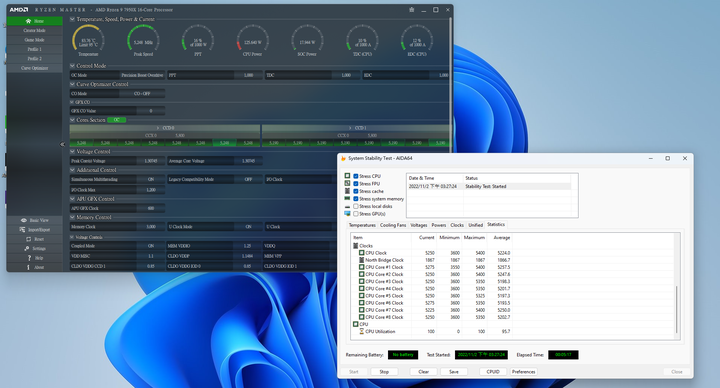The height and width of the screenshot is (388, 720).
Task: Open Import/Export in Ryzen Master sidebar
Action: point(34,230)
